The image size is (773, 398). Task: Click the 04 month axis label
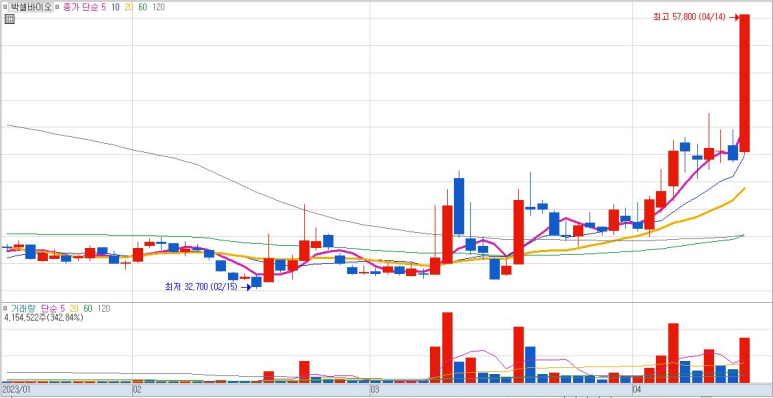tap(636, 390)
